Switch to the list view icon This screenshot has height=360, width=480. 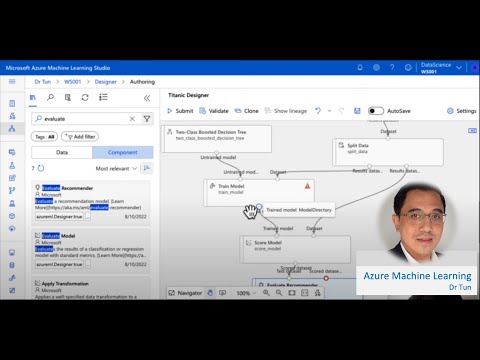(103, 97)
